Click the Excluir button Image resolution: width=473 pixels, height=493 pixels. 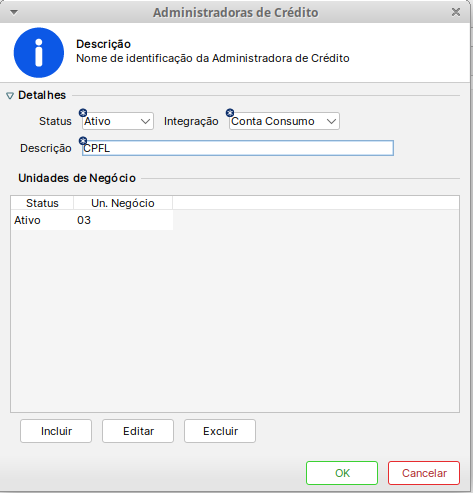(x=220, y=431)
